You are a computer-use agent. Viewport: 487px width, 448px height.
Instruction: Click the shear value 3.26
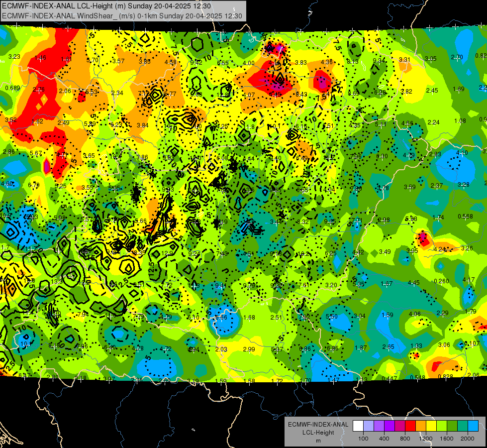(467, 248)
